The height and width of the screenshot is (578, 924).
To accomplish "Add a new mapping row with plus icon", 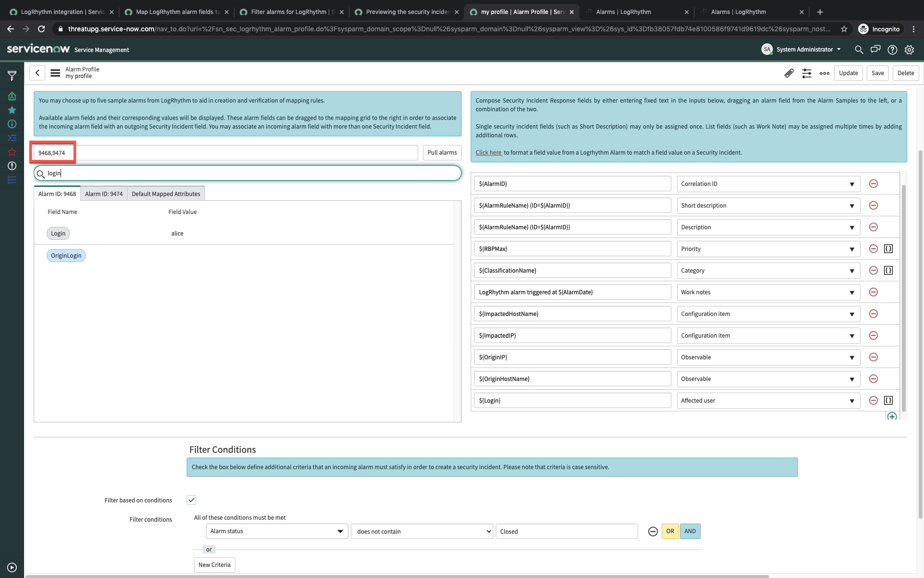I will pos(892,416).
